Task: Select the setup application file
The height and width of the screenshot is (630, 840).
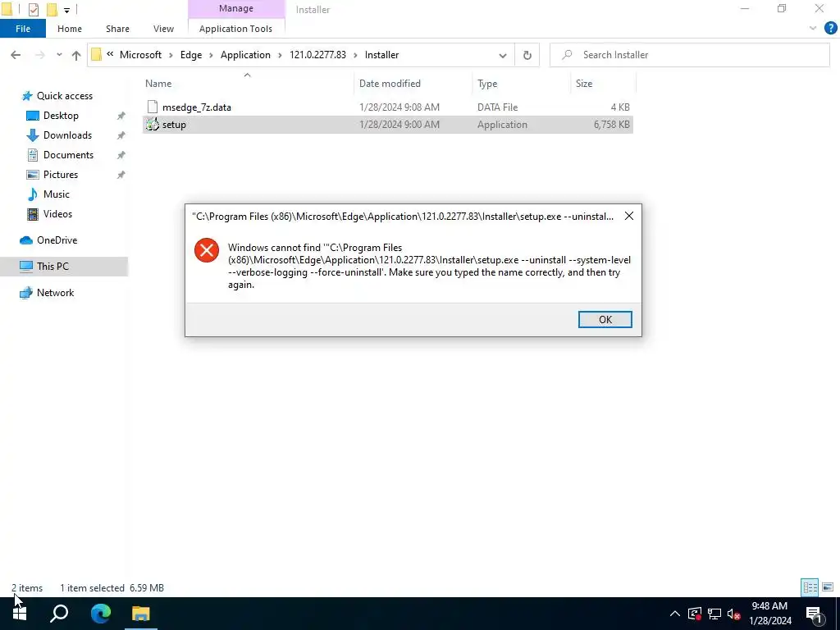Action: point(388,125)
